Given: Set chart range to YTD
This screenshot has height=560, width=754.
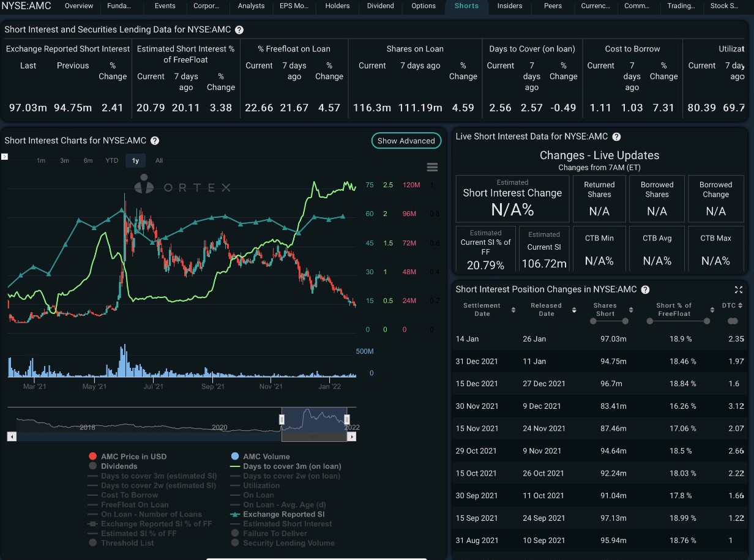Looking at the screenshot, I should (112, 161).
